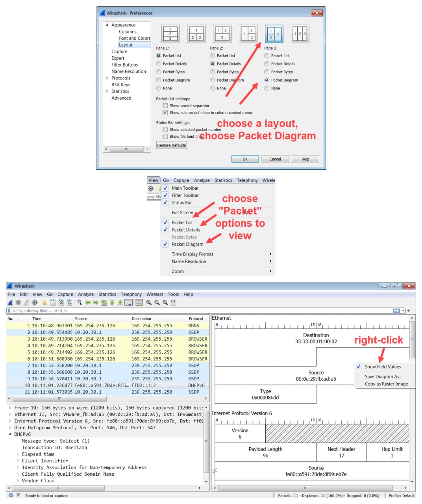Enable Show packet separator checkbox

click(165, 106)
